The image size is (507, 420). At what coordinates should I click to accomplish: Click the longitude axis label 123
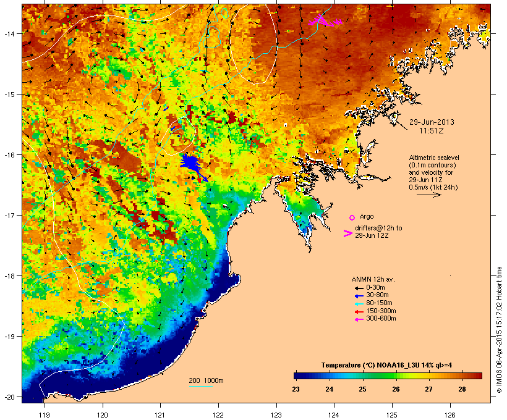click(276, 415)
